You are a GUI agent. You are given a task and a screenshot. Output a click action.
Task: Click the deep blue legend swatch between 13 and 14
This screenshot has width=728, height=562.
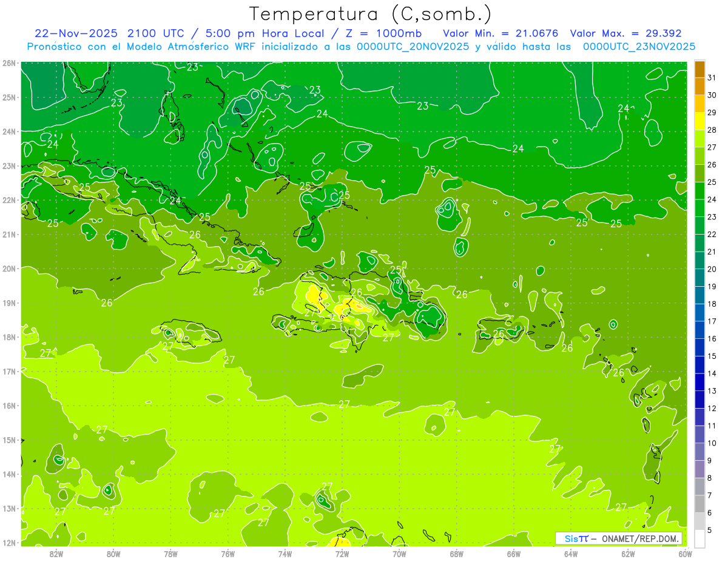point(699,381)
